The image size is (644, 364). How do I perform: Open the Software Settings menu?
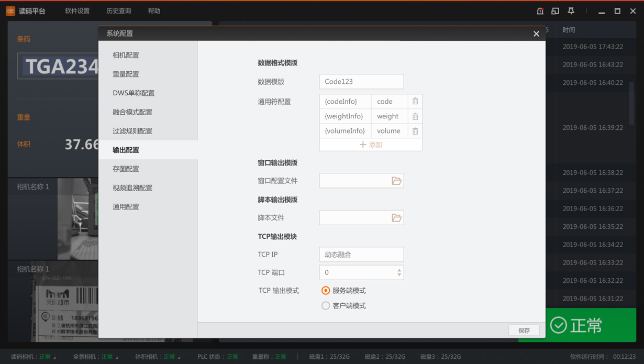coord(77,11)
